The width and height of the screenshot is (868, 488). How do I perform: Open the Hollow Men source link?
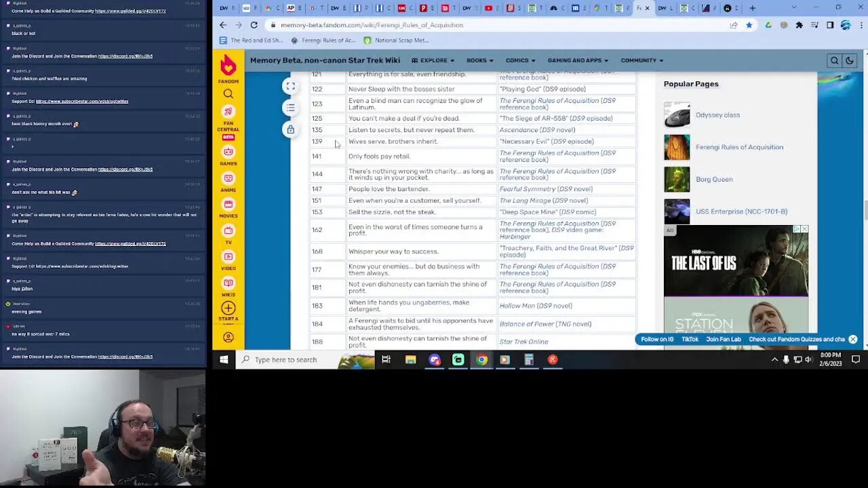(517, 306)
